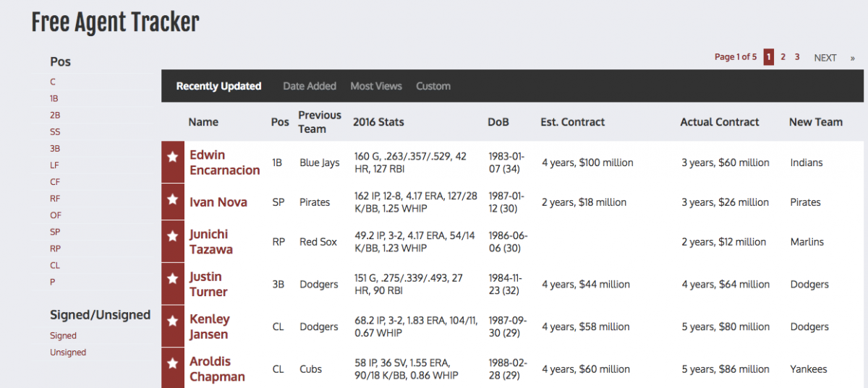Open the Most Views tab
The height and width of the screenshot is (388, 868).
tap(376, 86)
